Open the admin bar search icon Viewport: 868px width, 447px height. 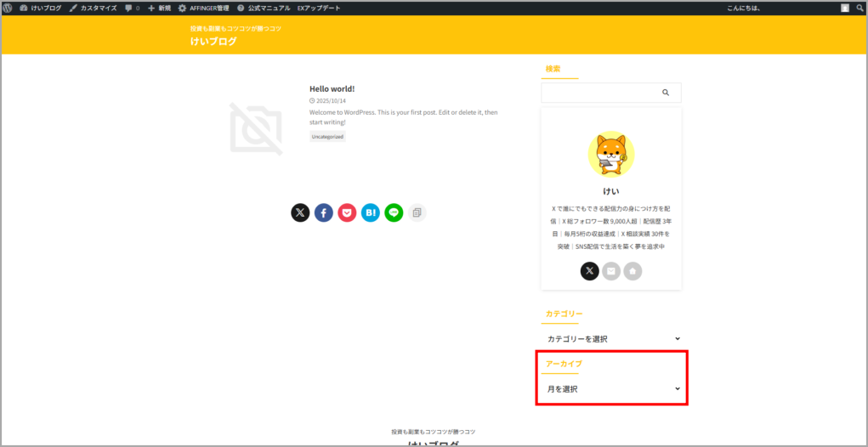click(859, 8)
